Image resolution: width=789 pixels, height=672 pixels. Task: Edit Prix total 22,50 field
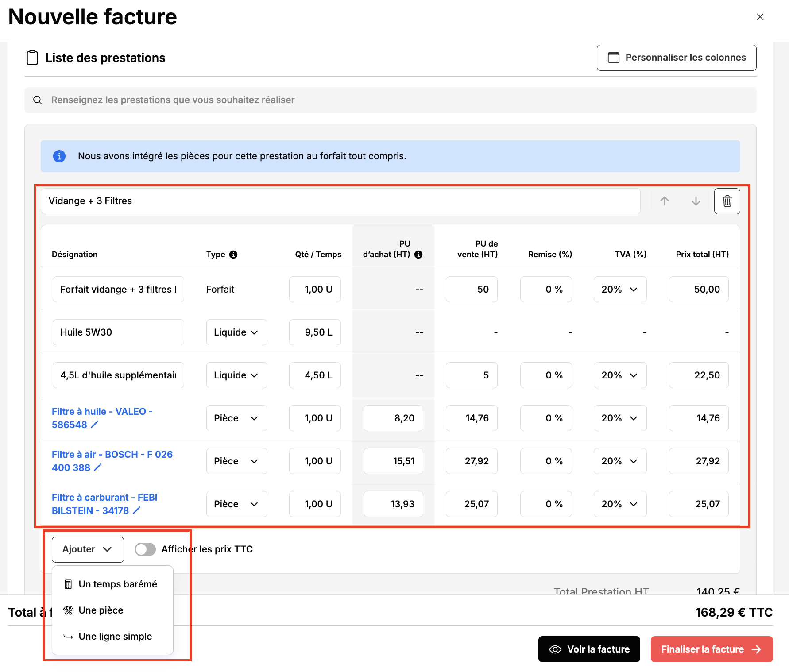tap(699, 375)
